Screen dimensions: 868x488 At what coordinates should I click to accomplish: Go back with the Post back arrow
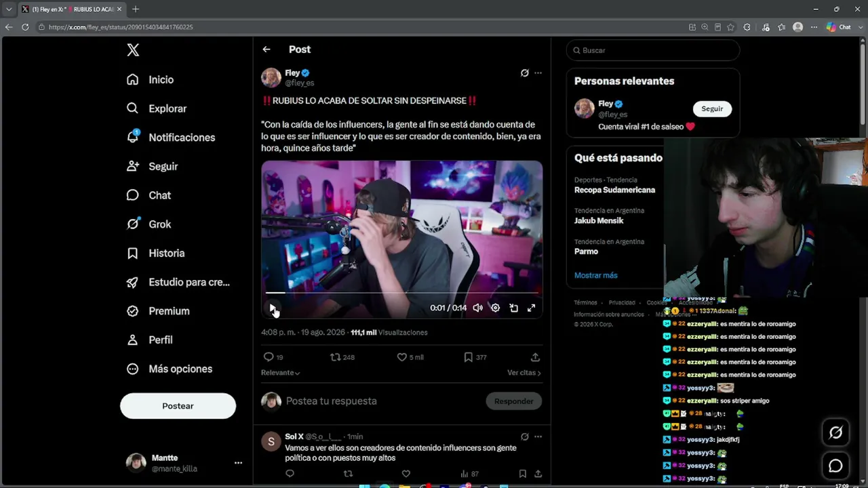pos(267,49)
